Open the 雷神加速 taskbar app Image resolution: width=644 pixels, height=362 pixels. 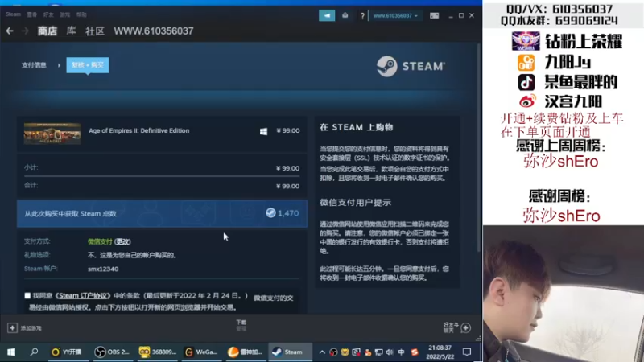(246, 352)
